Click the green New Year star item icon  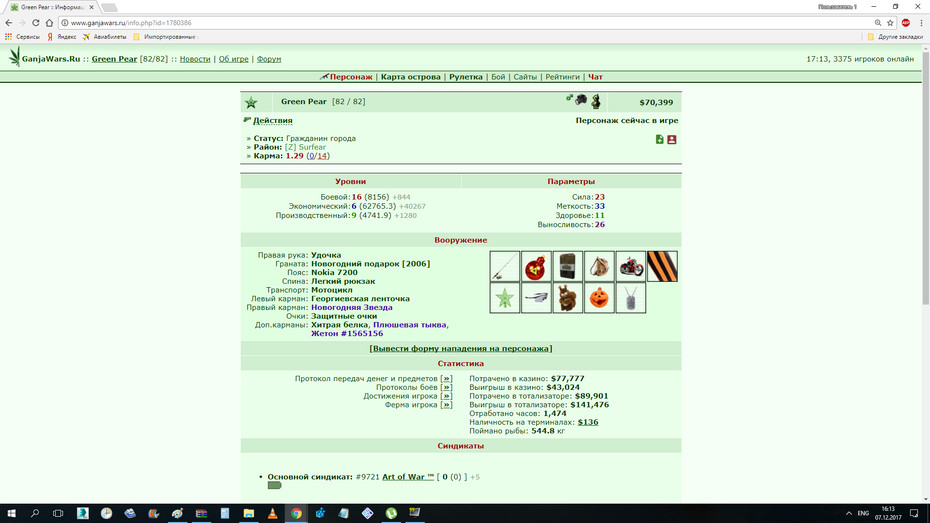click(x=505, y=298)
